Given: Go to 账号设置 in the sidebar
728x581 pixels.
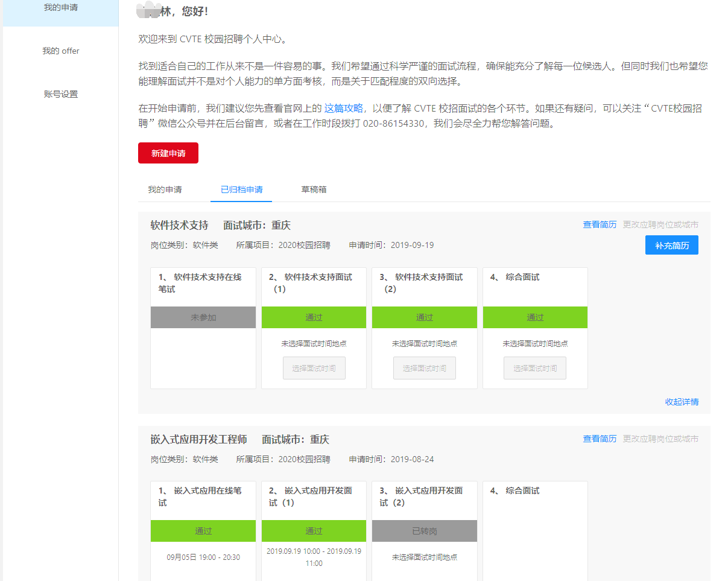Looking at the screenshot, I should tap(60, 94).
